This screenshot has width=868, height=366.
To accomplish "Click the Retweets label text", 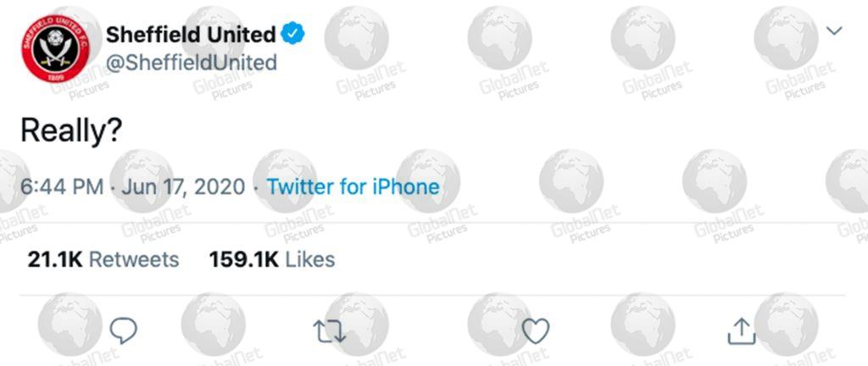I will tap(134, 259).
